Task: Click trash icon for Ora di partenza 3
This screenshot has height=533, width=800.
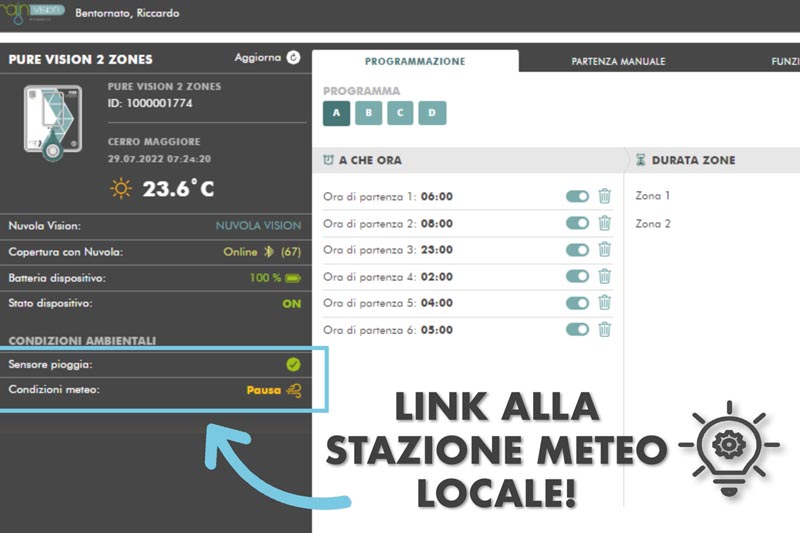Action: pos(604,250)
